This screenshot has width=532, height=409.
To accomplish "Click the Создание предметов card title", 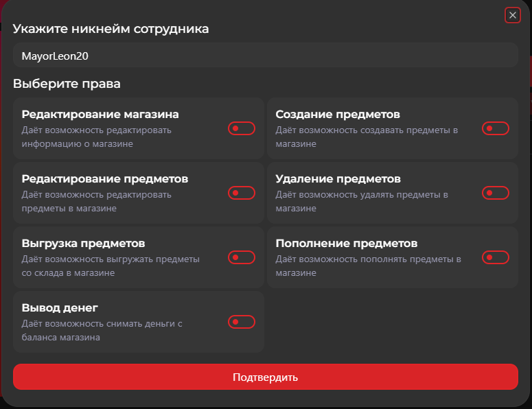I will (338, 114).
